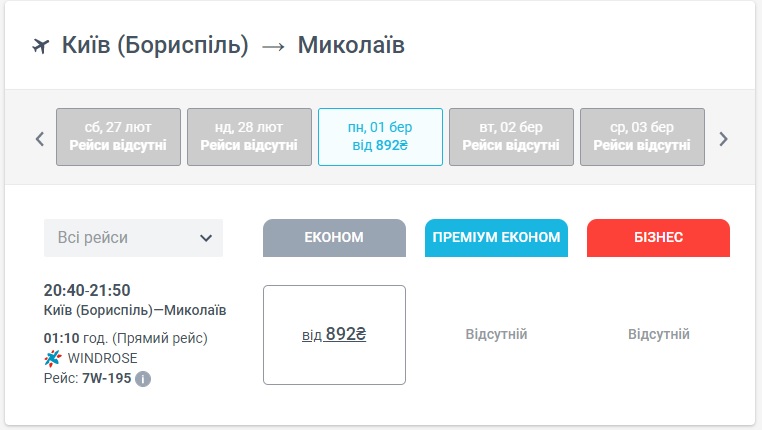Choose the пн, 01 бер date tab
This screenshot has height=430, width=762.
380,136
